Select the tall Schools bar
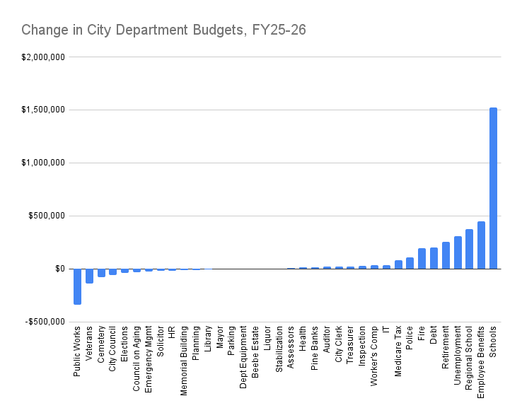522x420 pixels. pyautogui.click(x=493, y=188)
